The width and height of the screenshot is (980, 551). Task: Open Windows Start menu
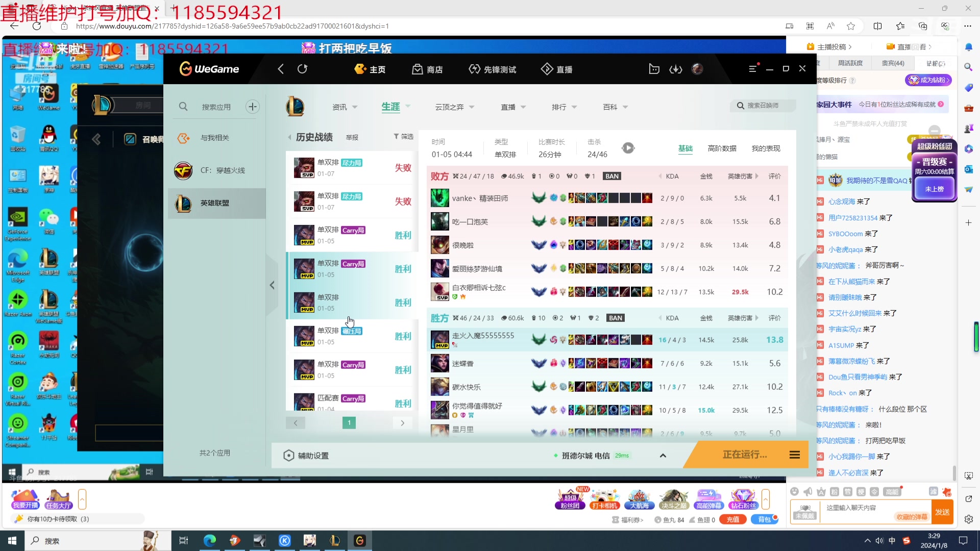click(x=12, y=541)
